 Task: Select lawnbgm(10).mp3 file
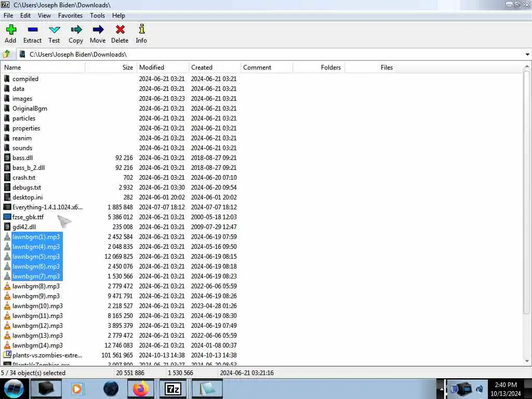pyautogui.click(x=37, y=305)
